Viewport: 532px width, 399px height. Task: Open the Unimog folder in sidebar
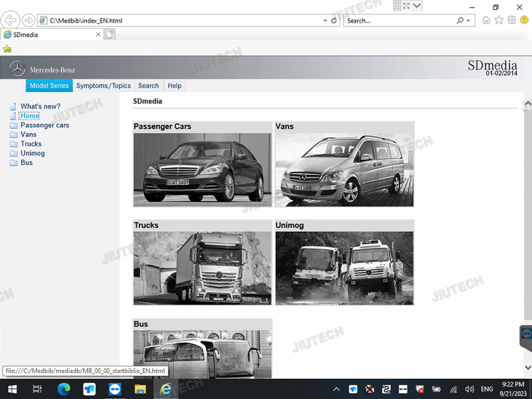pyautogui.click(x=32, y=153)
